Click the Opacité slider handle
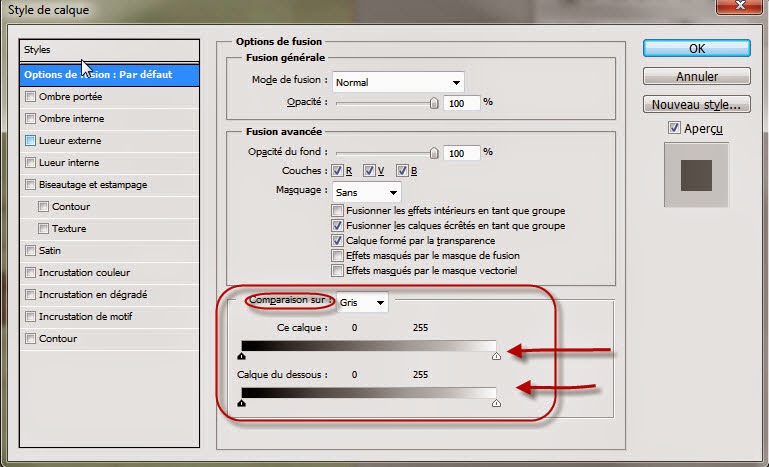This screenshot has height=467, width=769. (434, 103)
